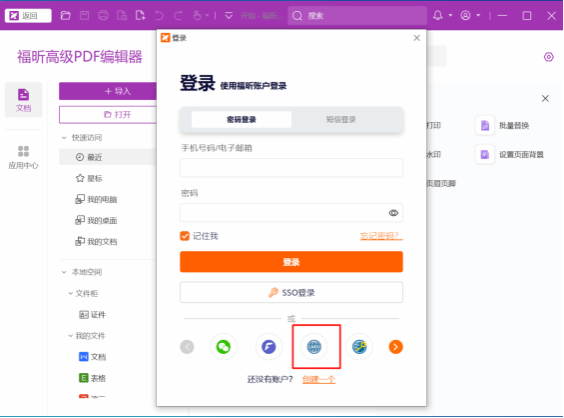The height and width of the screenshot is (418, 564).
Task: Switch to the 短信登录 tab
Action: [341, 119]
